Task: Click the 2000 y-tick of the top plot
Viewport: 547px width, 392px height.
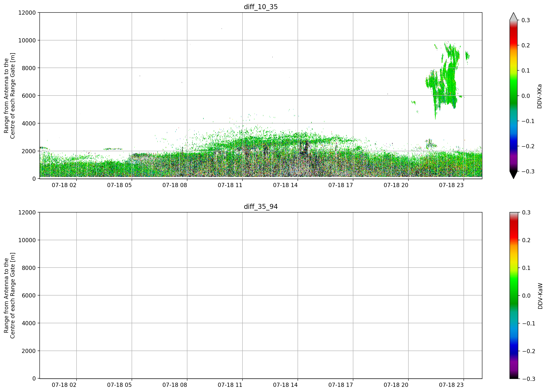Action: (29, 151)
